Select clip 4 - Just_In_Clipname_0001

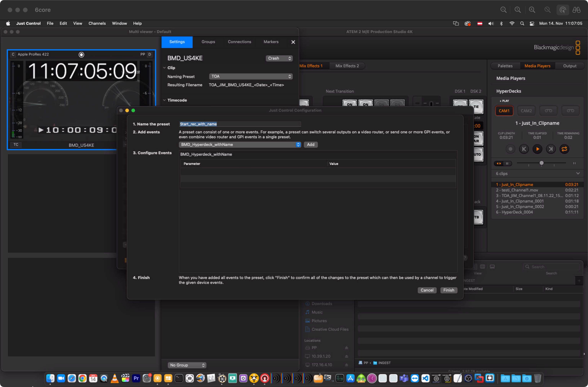537,201
